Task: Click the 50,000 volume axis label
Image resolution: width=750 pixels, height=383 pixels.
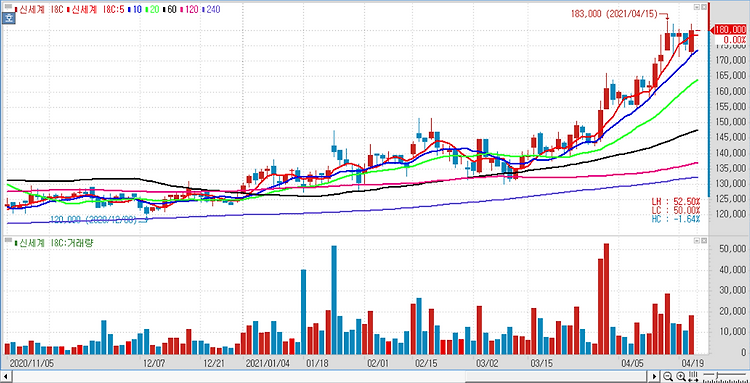Action: (734, 249)
